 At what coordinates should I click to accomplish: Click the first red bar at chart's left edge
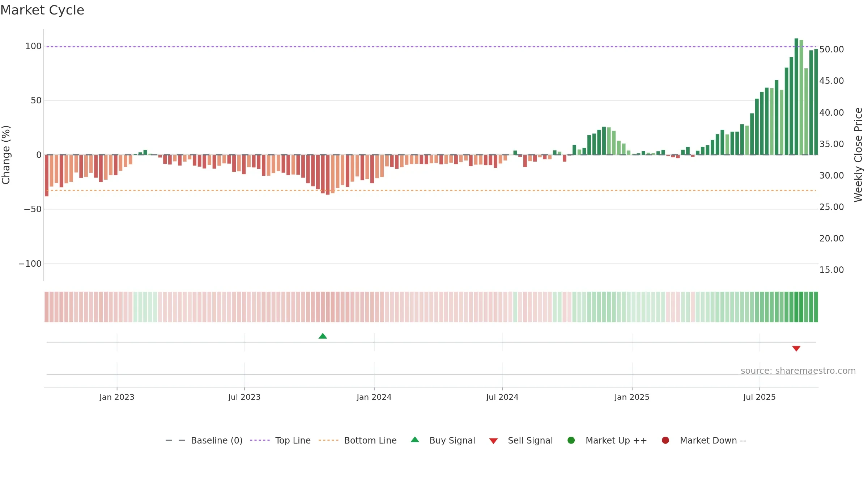click(47, 176)
